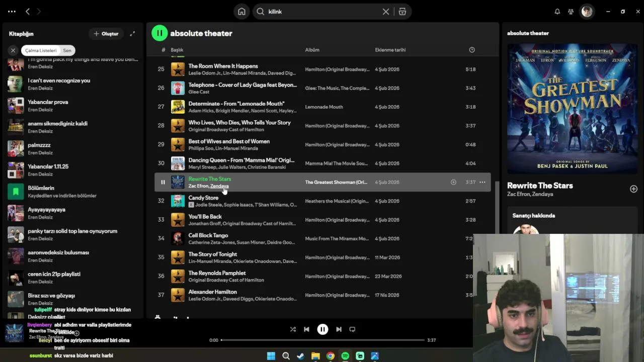
Task: Open the Cell Block Tango track cover
Action: 178,238
